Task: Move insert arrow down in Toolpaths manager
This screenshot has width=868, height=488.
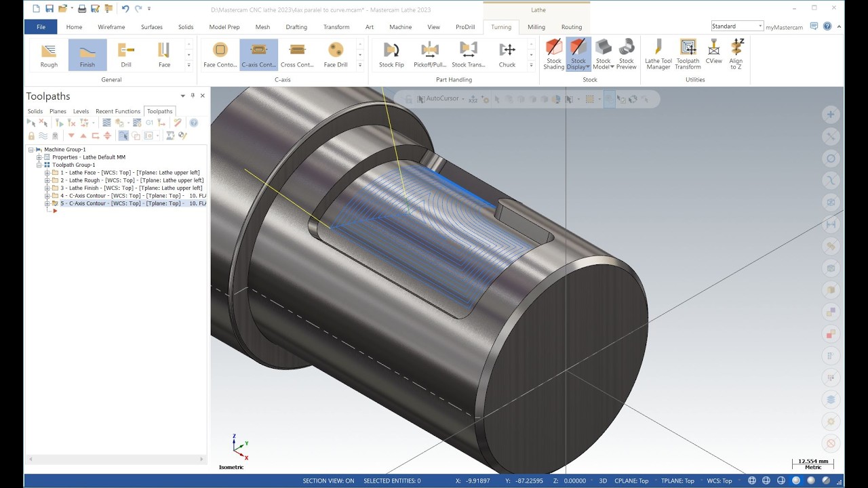Action: tap(71, 136)
